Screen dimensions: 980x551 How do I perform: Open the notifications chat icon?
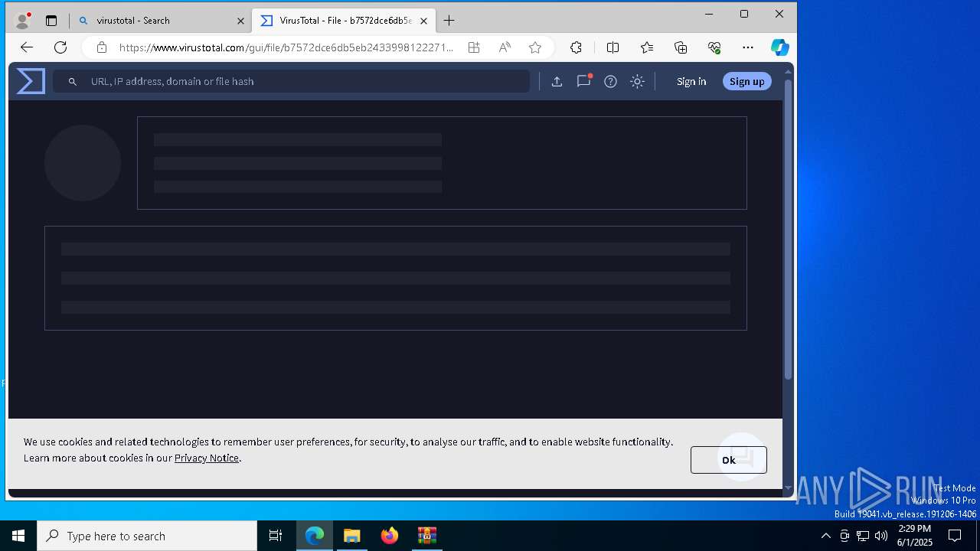click(x=583, y=80)
